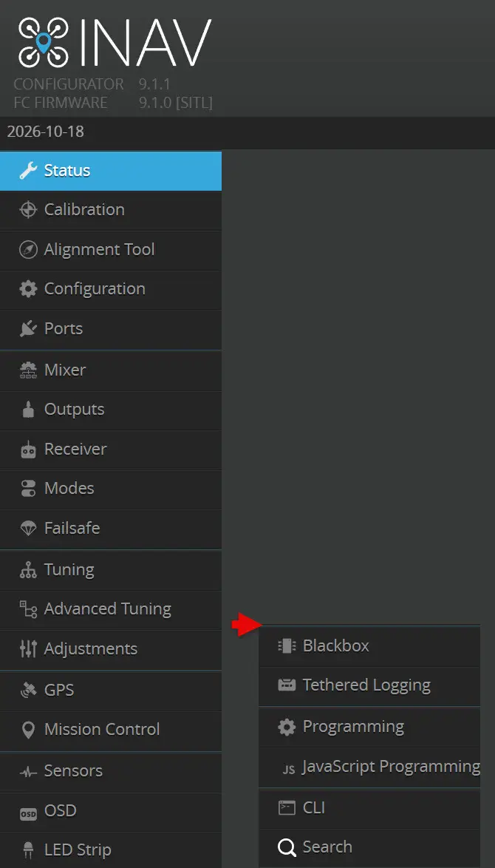The width and height of the screenshot is (495, 868).
Task: Open the Programming tab
Action: (369, 727)
